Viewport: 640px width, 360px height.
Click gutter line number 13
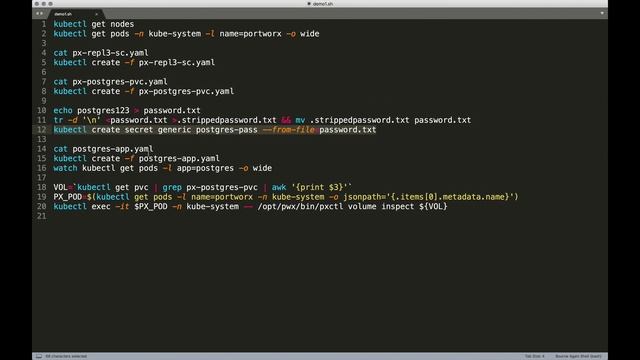42,139
